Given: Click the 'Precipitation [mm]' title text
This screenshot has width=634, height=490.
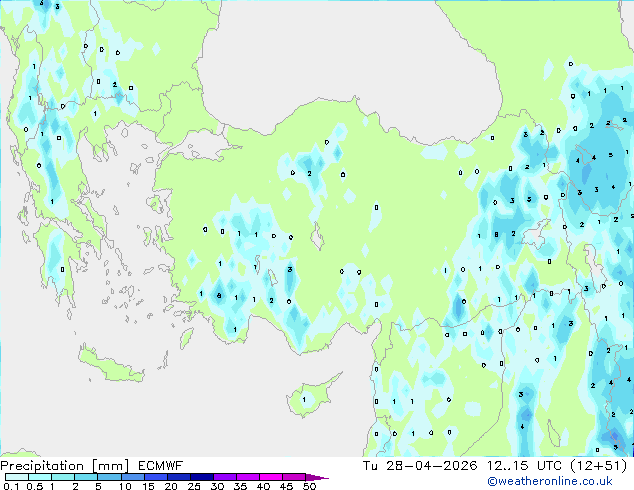Looking at the screenshot, I should [65, 466].
